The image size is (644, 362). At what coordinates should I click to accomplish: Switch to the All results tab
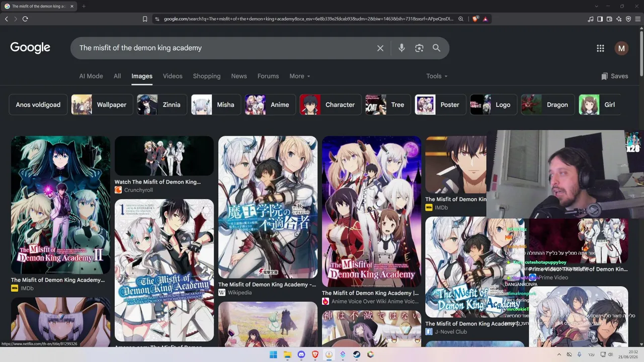(x=117, y=76)
